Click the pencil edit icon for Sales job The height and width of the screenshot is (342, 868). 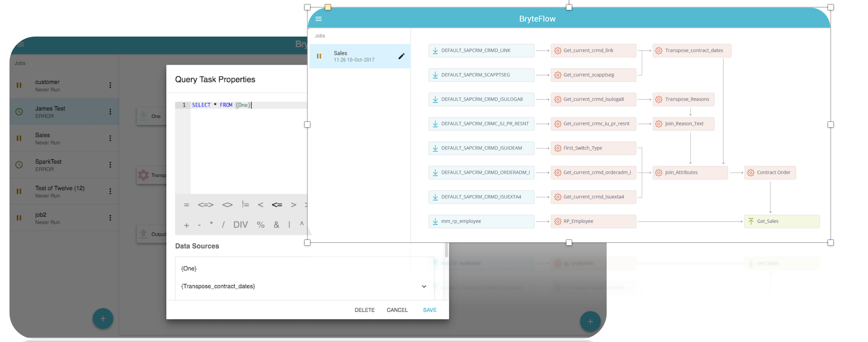401,56
